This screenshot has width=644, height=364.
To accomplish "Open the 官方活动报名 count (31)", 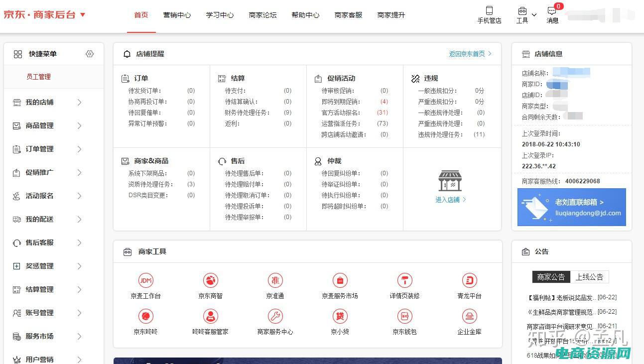I will 383,113.
